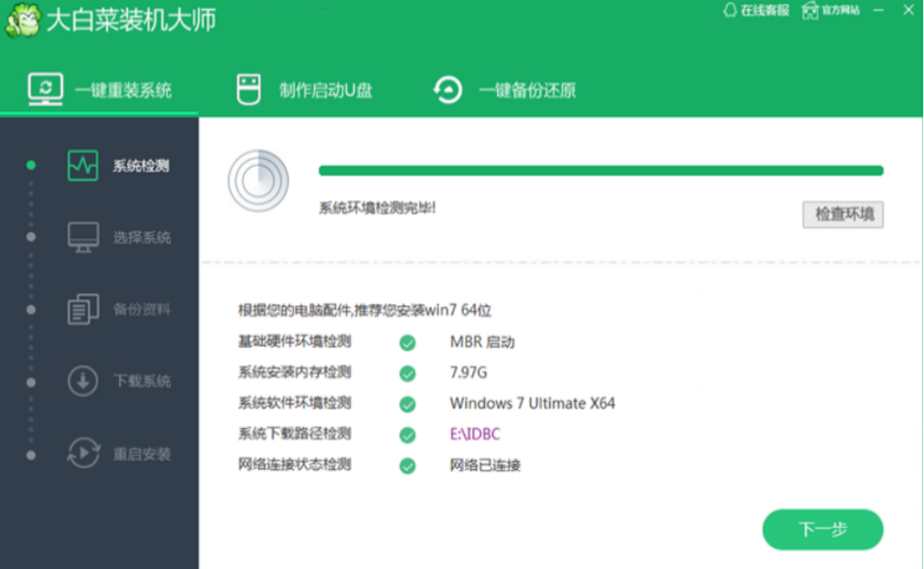Select 下载系统 download icon in sidebar

click(x=83, y=382)
